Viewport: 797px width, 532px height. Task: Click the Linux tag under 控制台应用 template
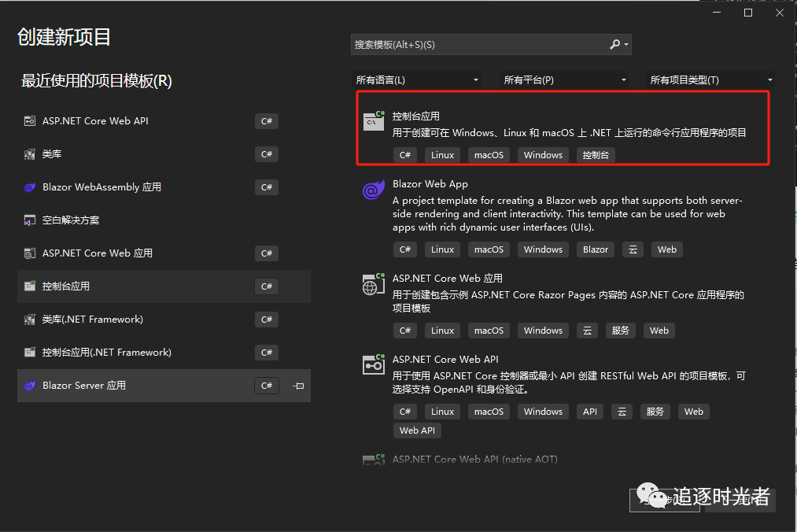click(442, 155)
